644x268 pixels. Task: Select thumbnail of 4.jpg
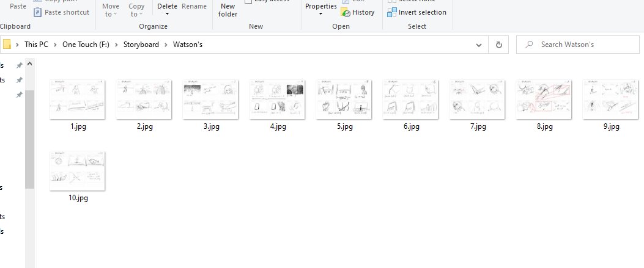click(x=277, y=99)
